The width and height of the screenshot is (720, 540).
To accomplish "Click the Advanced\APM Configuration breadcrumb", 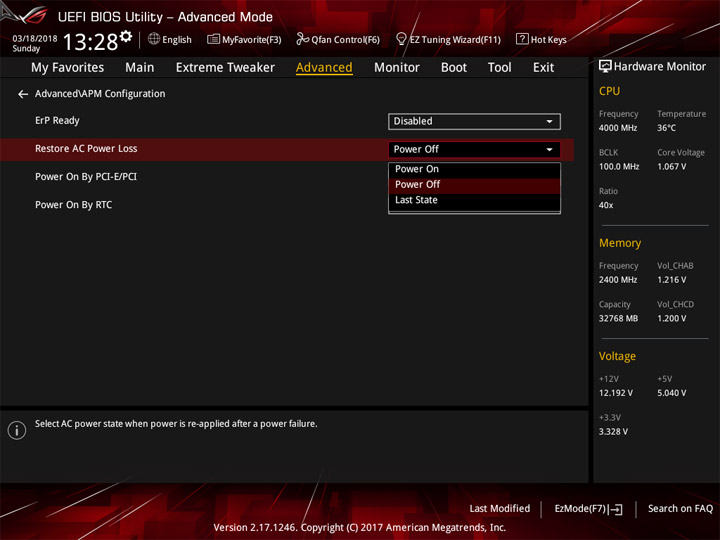I will [x=100, y=94].
